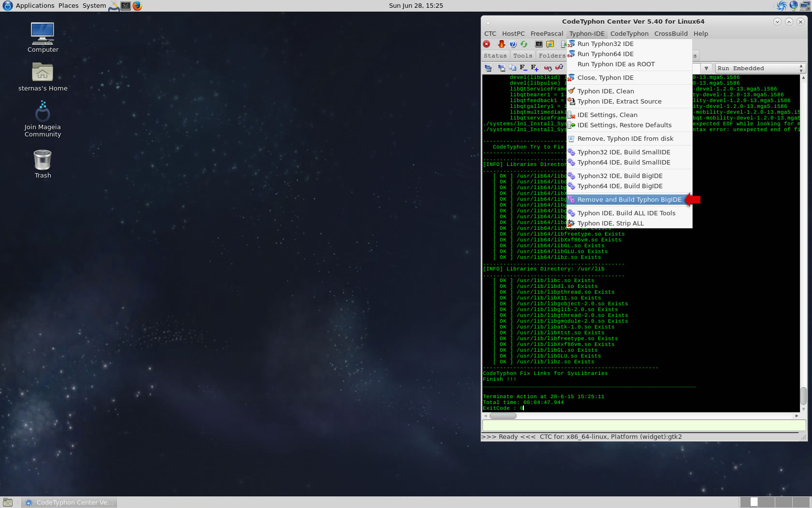Click show desktop icon in bottom panel
The height and width of the screenshot is (508, 812).
pyautogui.click(x=8, y=503)
